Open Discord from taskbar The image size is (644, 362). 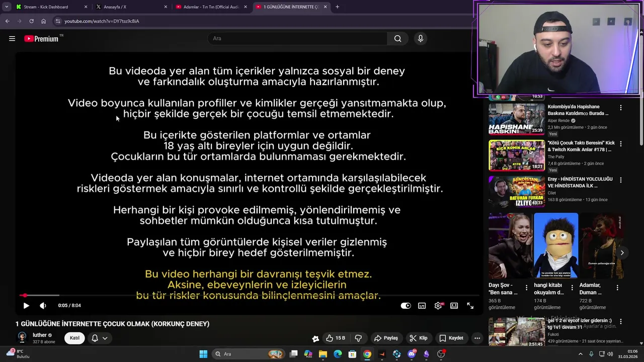[x=412, y=354]
